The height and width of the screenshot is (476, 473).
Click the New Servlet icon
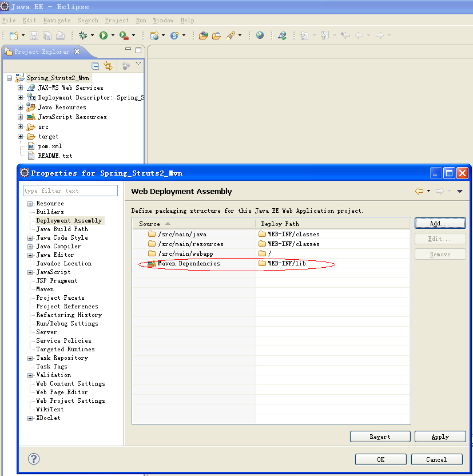(x=174, y=35)
